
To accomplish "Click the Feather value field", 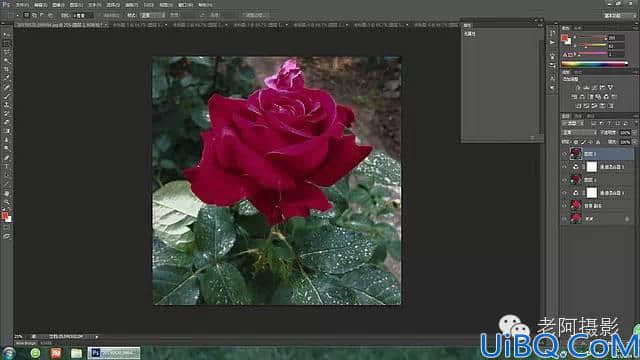I will click(x=82, y=15).
